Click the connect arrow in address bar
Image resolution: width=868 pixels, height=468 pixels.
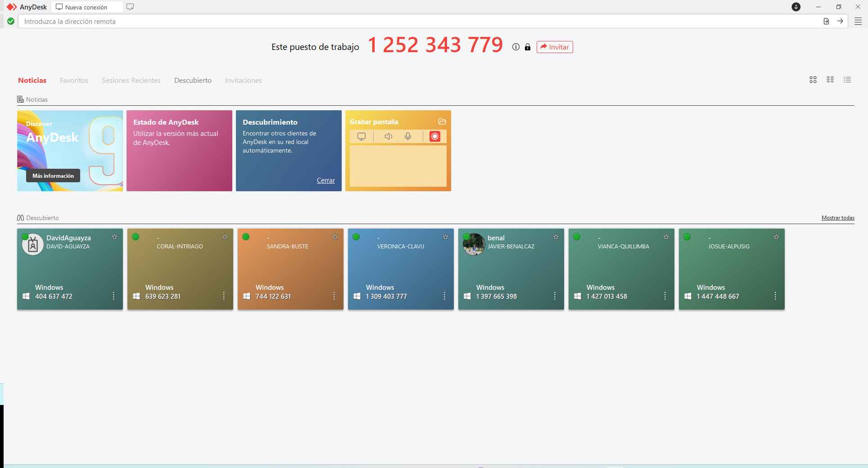click(840, 21)
